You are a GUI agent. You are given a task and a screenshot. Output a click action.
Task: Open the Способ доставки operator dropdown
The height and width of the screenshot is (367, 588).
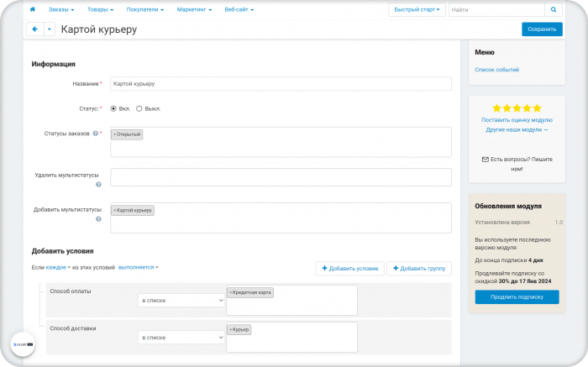click(x=181, y=338)
